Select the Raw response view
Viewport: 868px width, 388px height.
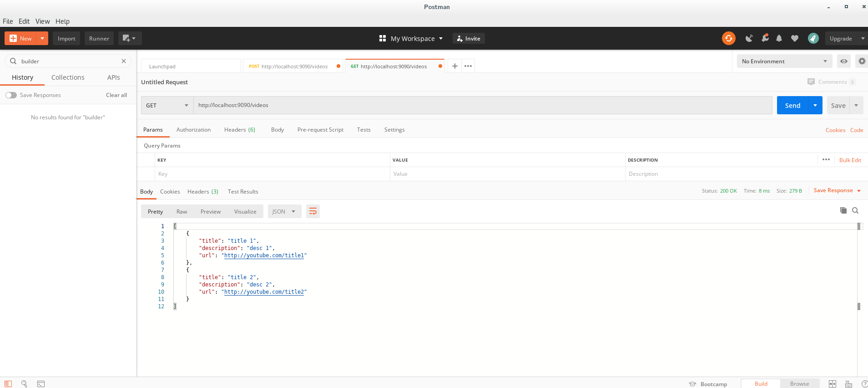point(182,211)
